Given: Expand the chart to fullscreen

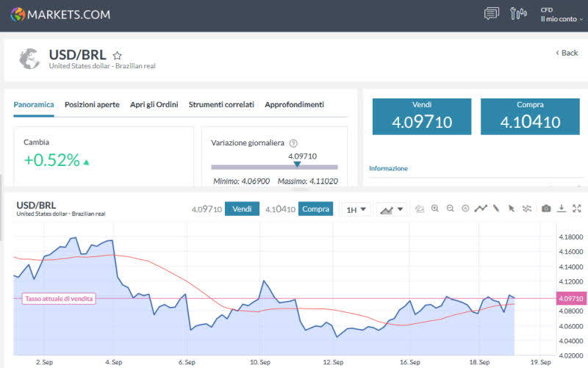Looking at the screenshot, I should [576, 209].
